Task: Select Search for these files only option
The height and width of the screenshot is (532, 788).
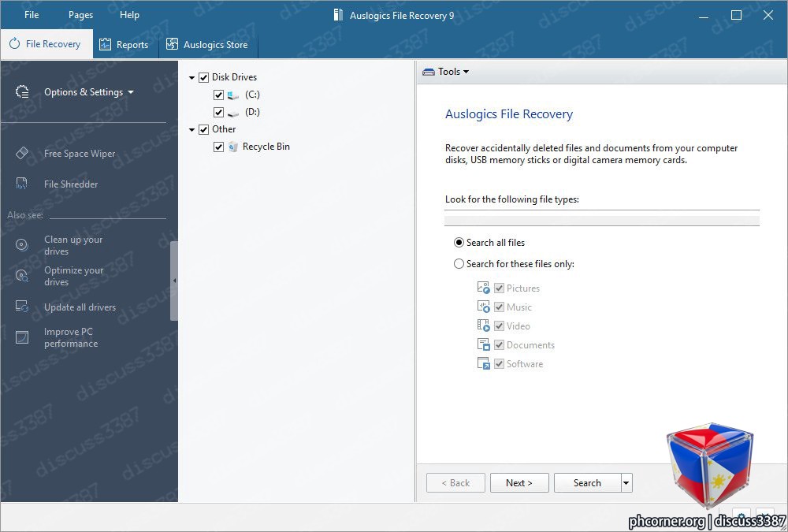Action: click(459, 264)
